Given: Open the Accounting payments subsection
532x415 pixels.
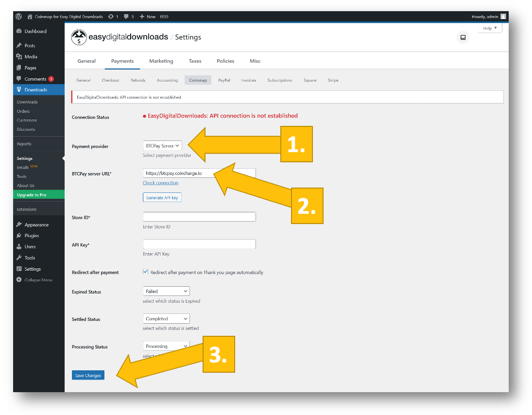Looking at the screenshot, I should (x=167, y=80).
